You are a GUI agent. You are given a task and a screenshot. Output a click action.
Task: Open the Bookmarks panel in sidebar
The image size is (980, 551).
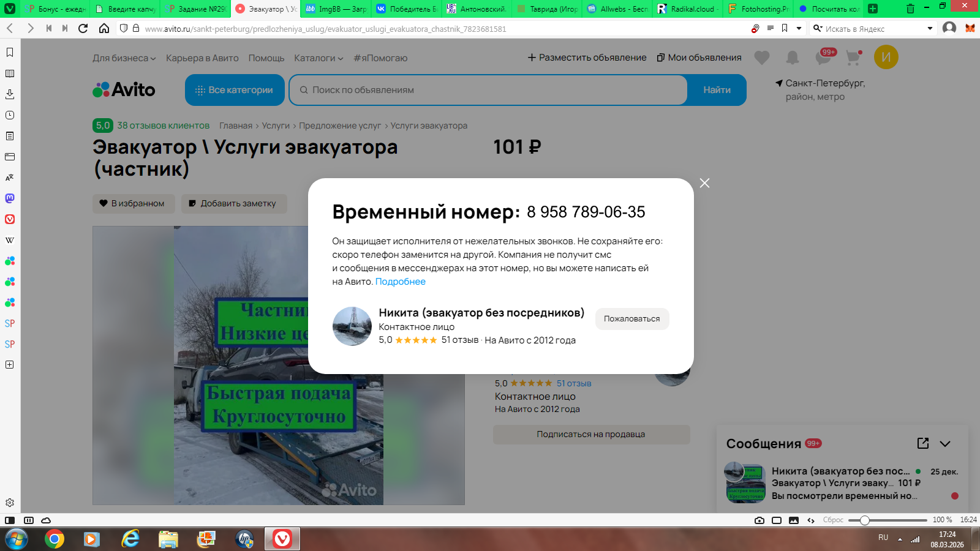point(10,53)
